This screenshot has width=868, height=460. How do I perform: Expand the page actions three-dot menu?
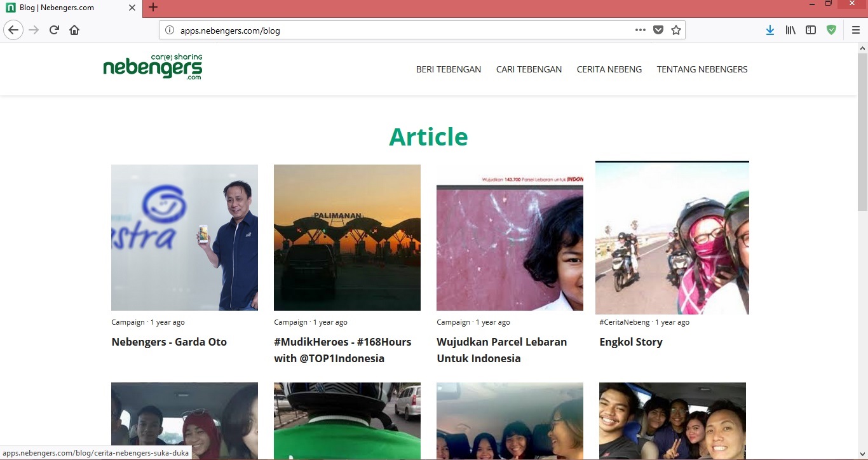(640, 30)
